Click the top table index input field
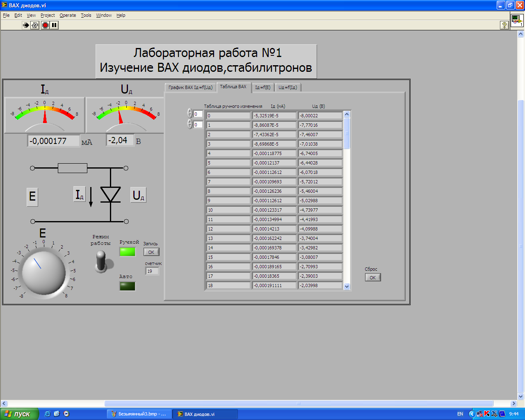 [198, 114]
